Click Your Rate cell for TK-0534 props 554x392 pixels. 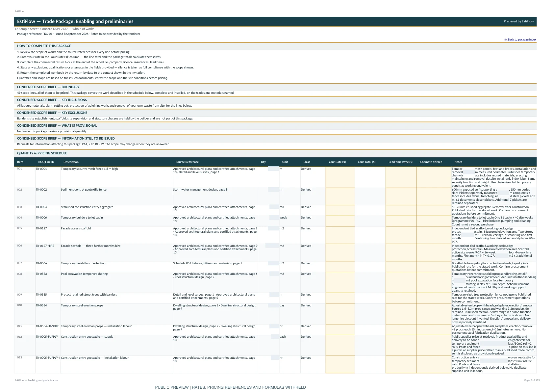340,314
